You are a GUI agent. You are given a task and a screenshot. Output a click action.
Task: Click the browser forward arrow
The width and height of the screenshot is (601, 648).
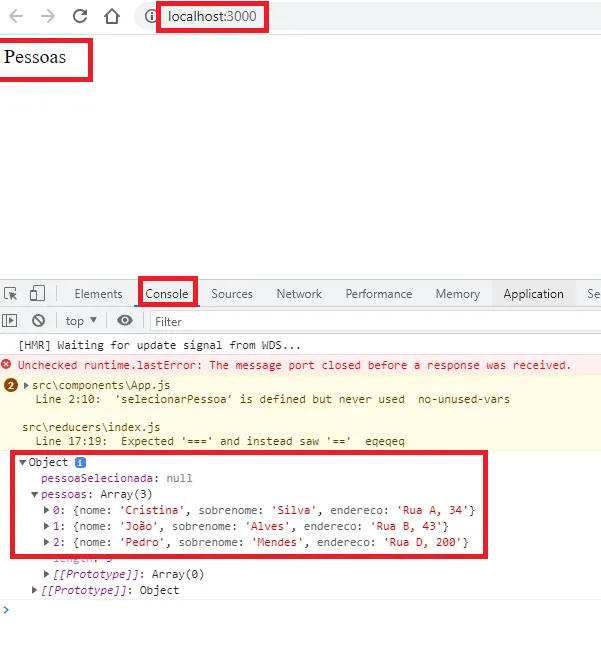(48, 16)
